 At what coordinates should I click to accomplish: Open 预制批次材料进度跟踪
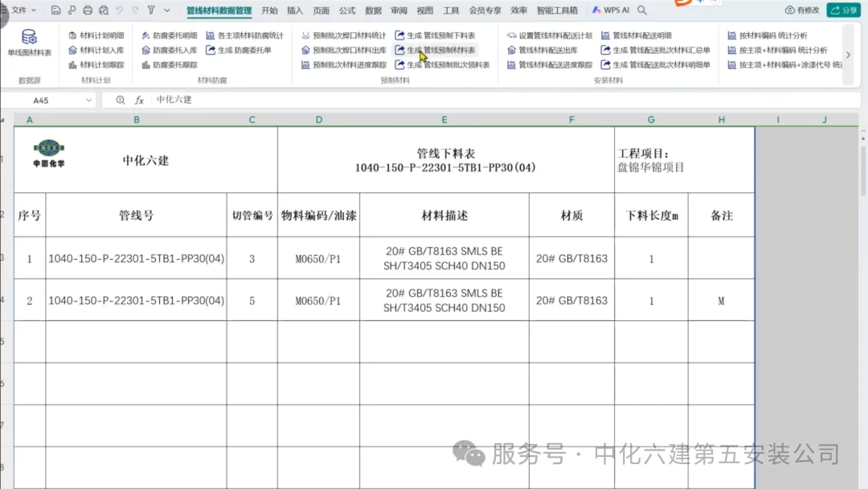click(x=344, y=65)
